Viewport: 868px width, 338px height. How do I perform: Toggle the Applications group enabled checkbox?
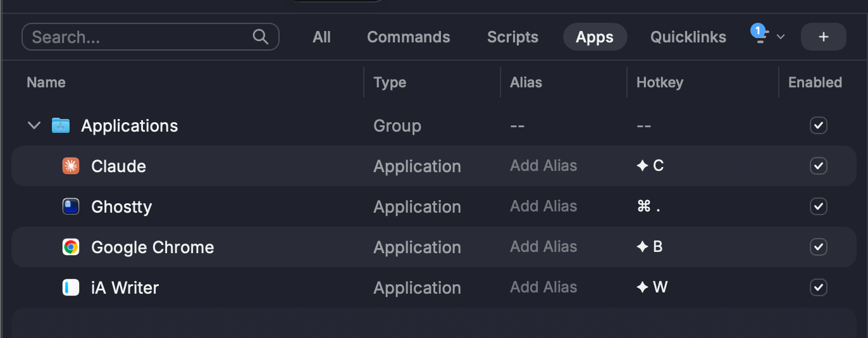click(x=818, y=125)
